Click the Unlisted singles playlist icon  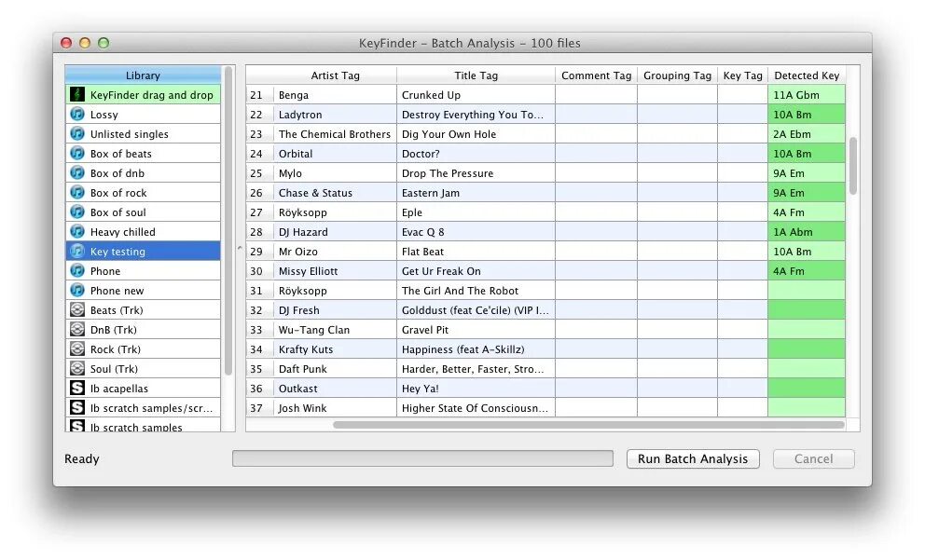pos(77,133)
